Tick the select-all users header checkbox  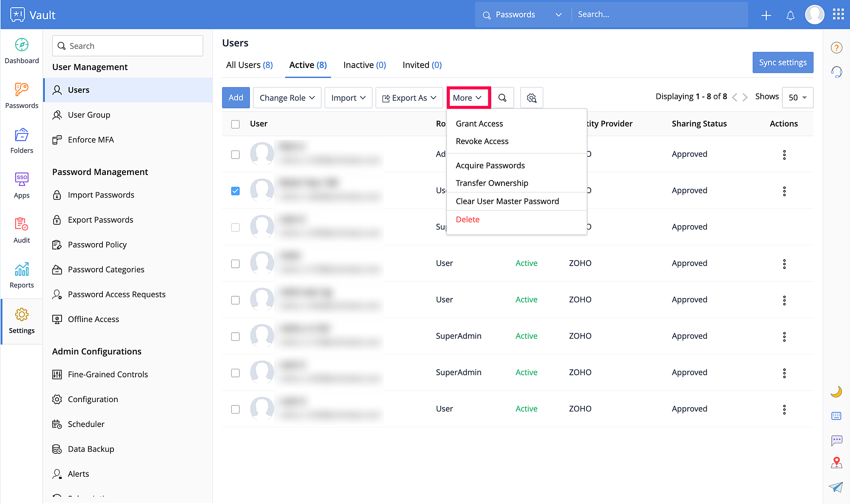[235, 124]
